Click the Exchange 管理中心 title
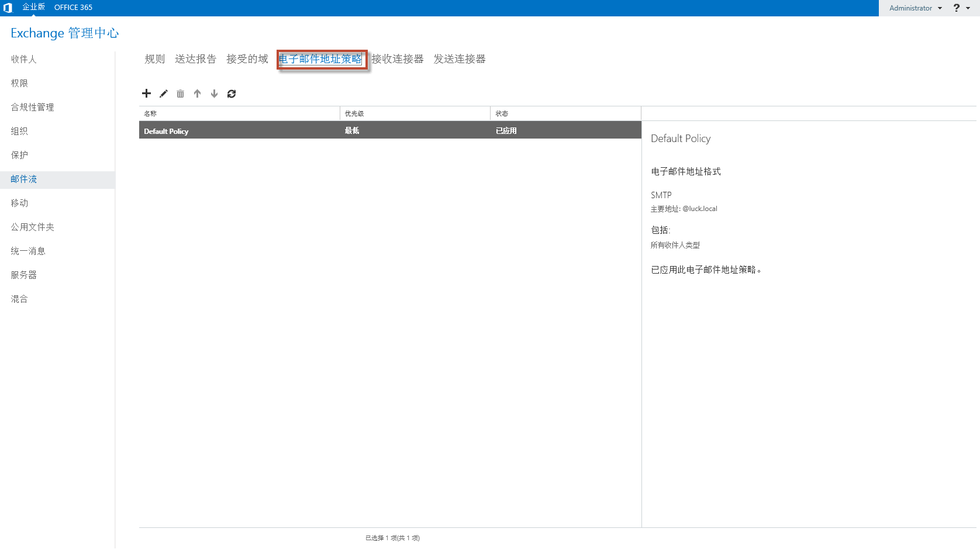 [65, 33]
